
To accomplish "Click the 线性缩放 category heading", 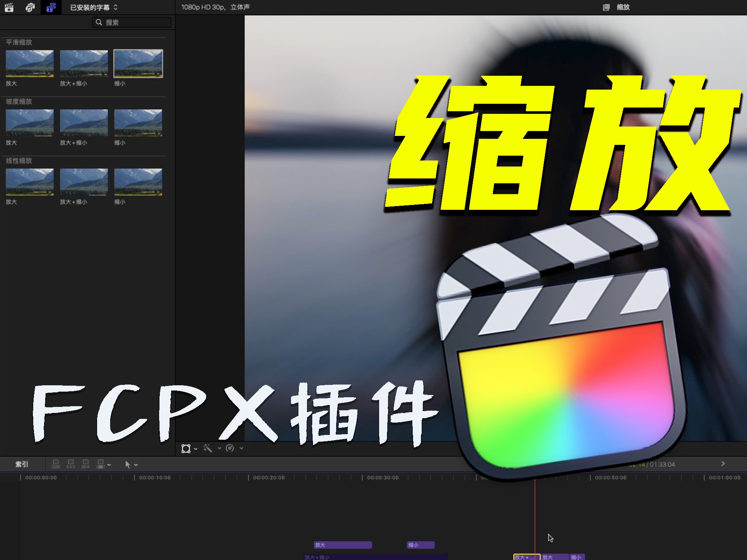I will 19,161.
